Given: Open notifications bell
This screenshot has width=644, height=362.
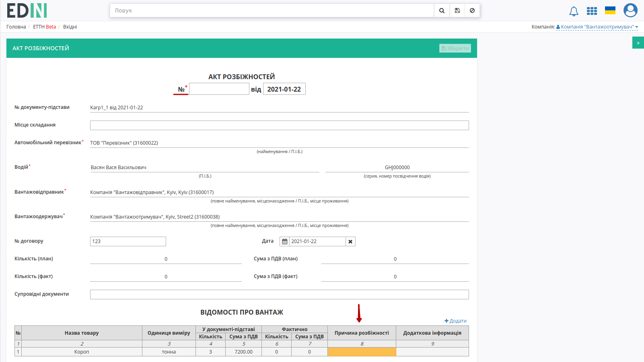Looking at the screenshot, I should click(x=574, y=11).
